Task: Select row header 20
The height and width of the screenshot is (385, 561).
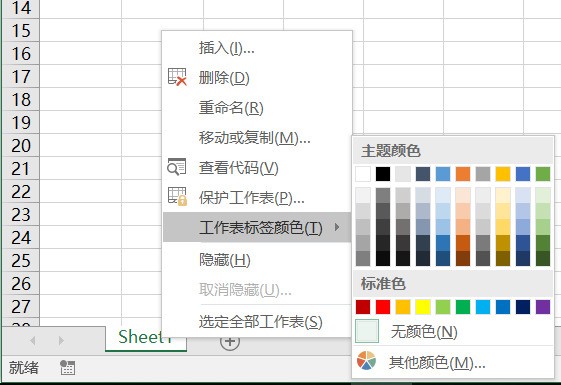Action: coord(21,146)
